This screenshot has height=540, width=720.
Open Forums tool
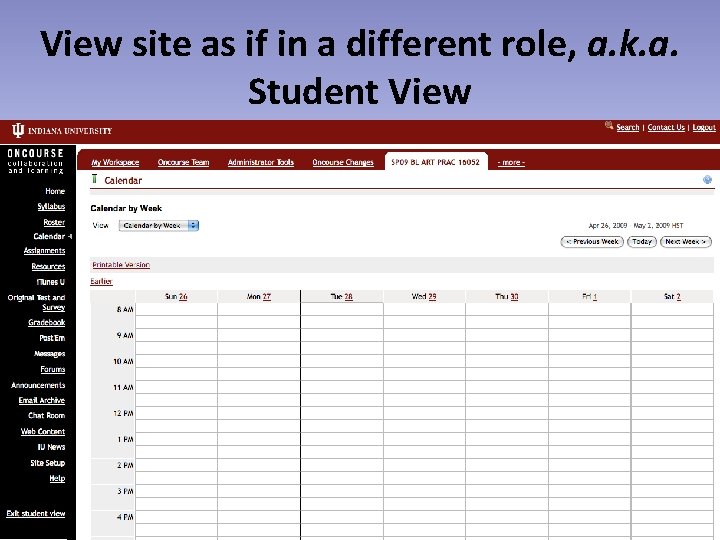[53, 369]
